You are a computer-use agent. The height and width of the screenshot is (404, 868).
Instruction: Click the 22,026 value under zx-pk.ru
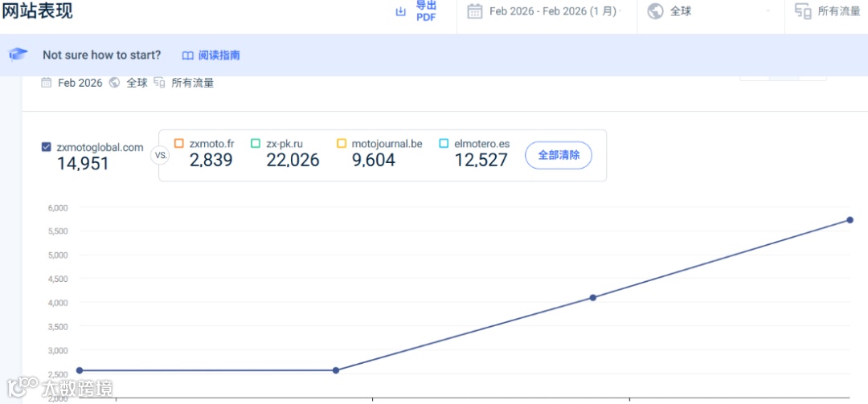[x=293, y=160]
